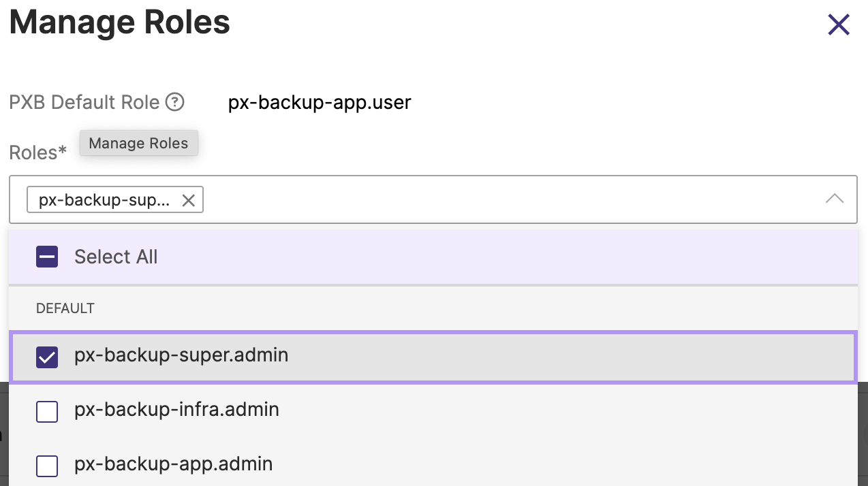Toggle the Select All checkbox

coord(47,257)
